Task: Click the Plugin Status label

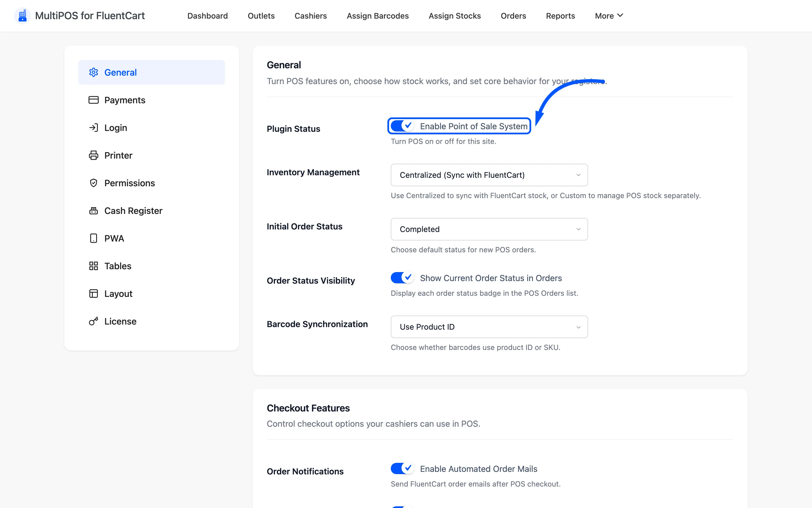Action: click(293, 129)
